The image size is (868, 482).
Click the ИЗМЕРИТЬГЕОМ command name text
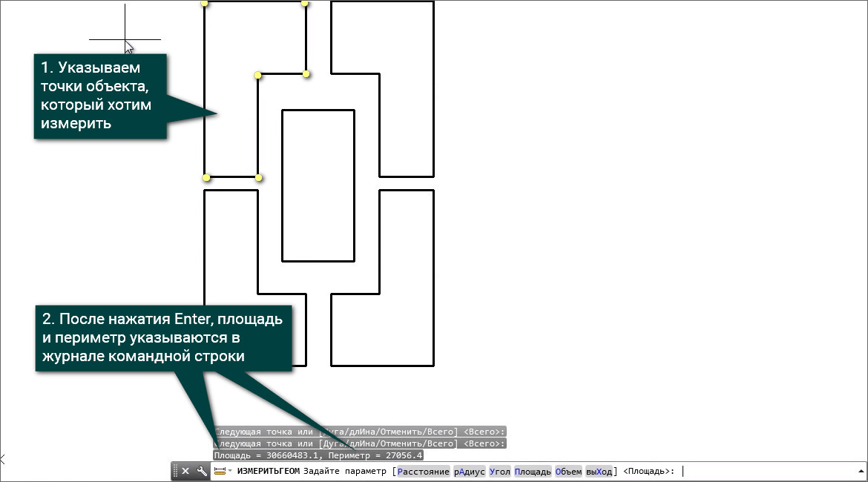pyautogui.click(x=269, y=472)
